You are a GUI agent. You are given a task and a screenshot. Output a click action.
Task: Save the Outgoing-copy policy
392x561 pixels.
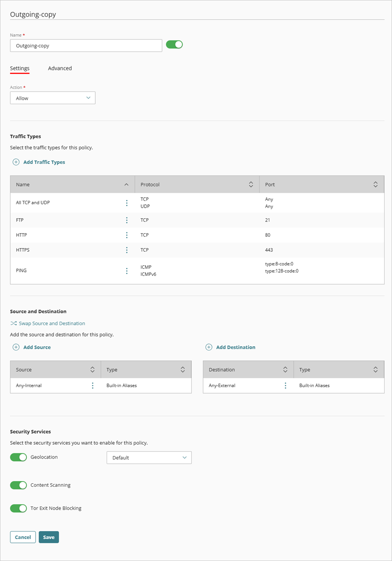(x=48, y=537)
